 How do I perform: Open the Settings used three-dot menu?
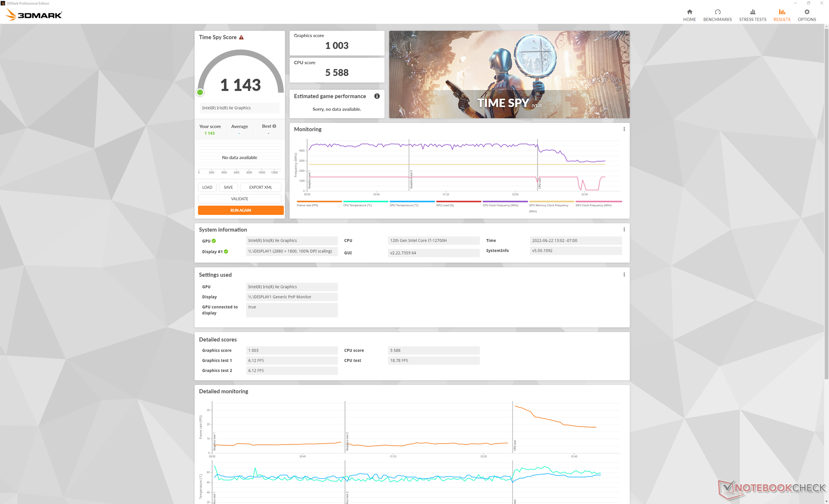[624, 275]
